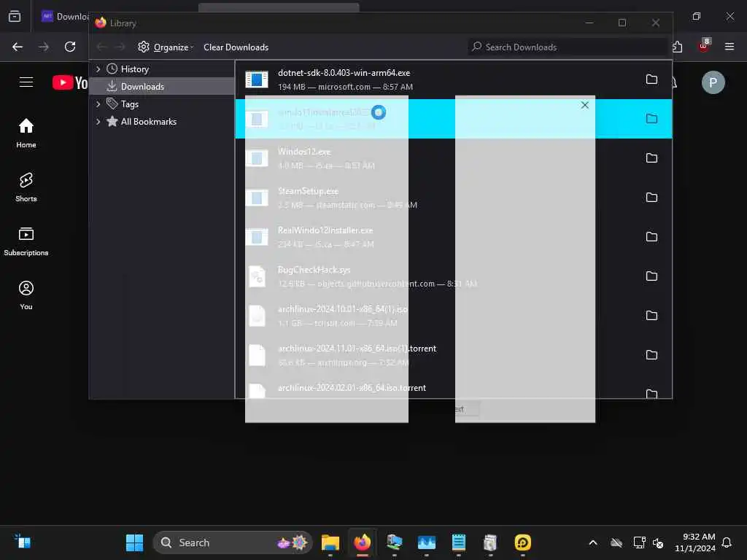
Task: Show BugCheckHack.sys in folder
Action: [651, 276]
